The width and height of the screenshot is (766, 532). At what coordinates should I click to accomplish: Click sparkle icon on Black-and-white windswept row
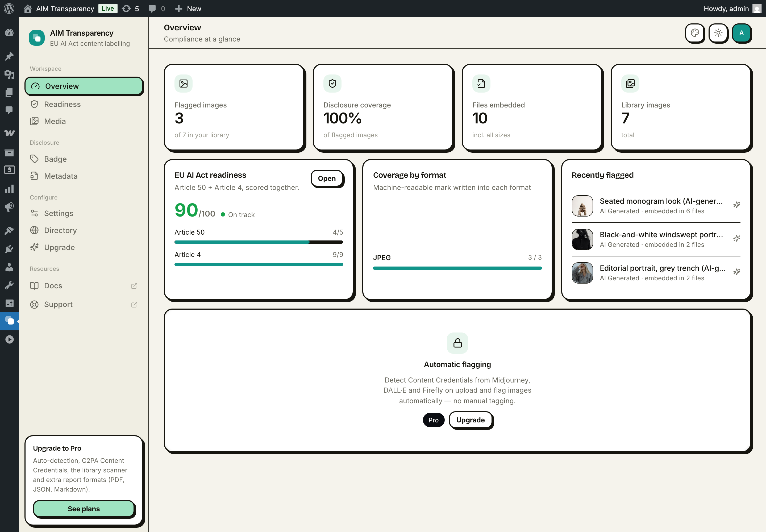point(737,238)
